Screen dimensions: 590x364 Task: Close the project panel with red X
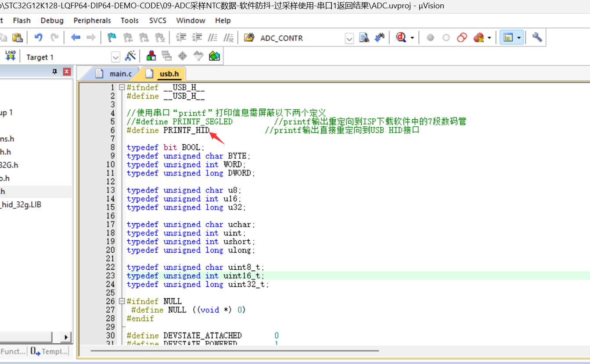[x=67, y=72]
